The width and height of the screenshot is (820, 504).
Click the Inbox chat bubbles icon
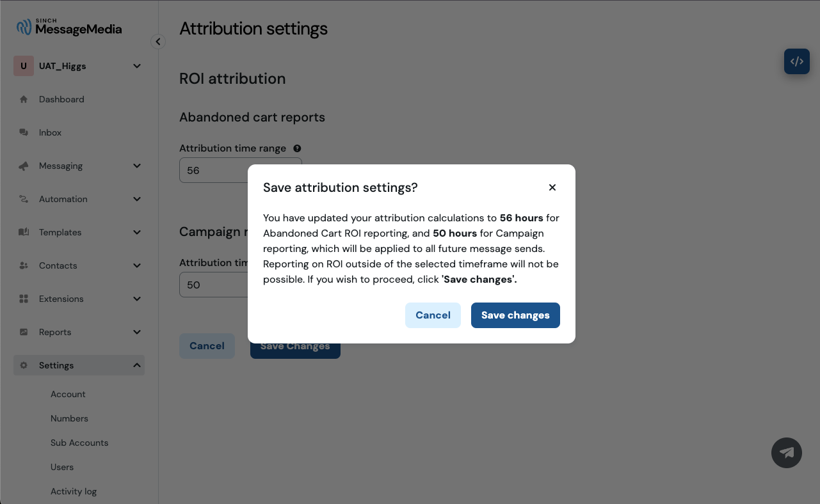click(24, 132)
